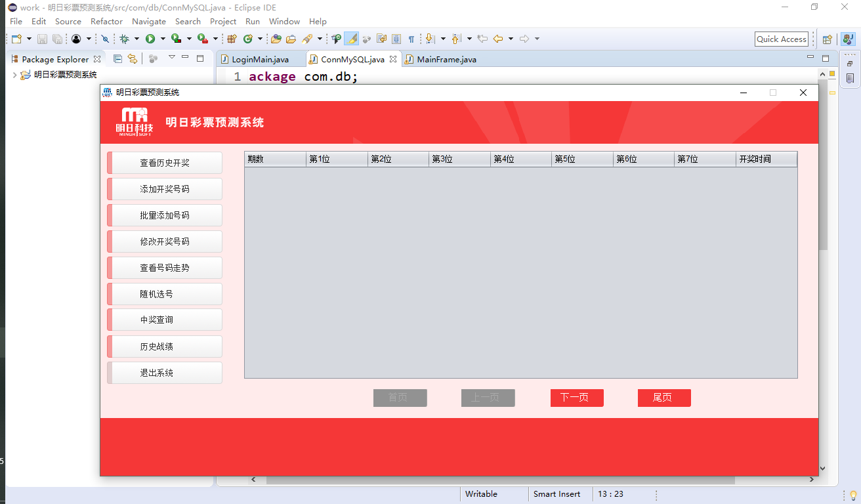Image resolution: width=861 pixels, height=504 pixels.
Task: Click the New file wizard icon in Eclipse toolbar
Action: point(16,39)
